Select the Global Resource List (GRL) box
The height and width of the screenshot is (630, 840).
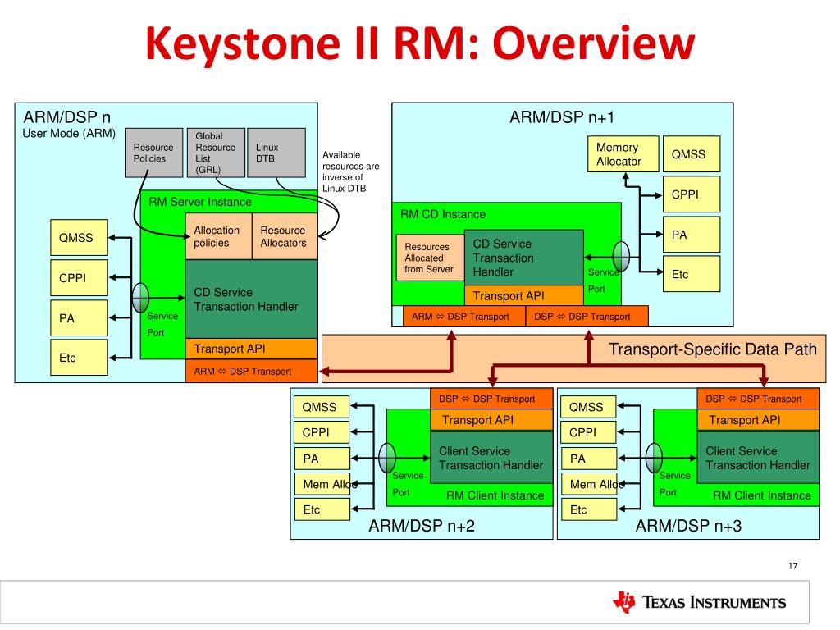pyautogui.click(x=216, y=153)
